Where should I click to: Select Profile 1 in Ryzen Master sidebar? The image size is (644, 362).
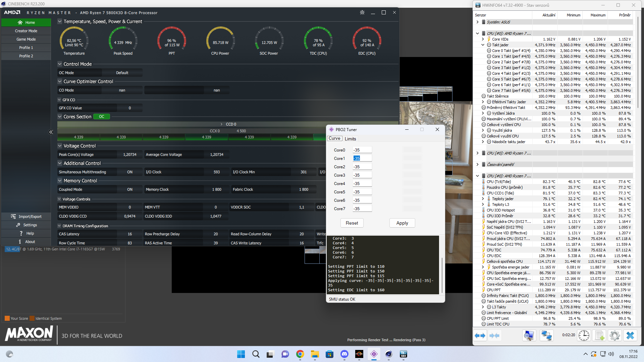tap(26, 48)
